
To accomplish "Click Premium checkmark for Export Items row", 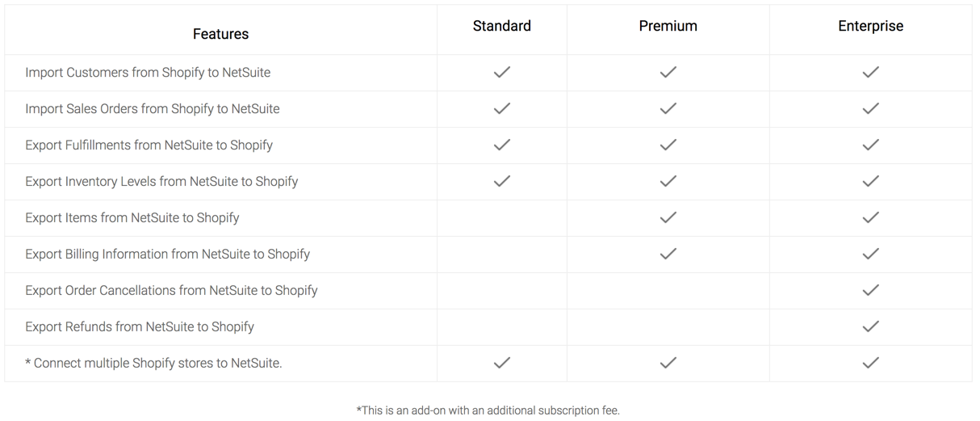I will tap(668, 217).
